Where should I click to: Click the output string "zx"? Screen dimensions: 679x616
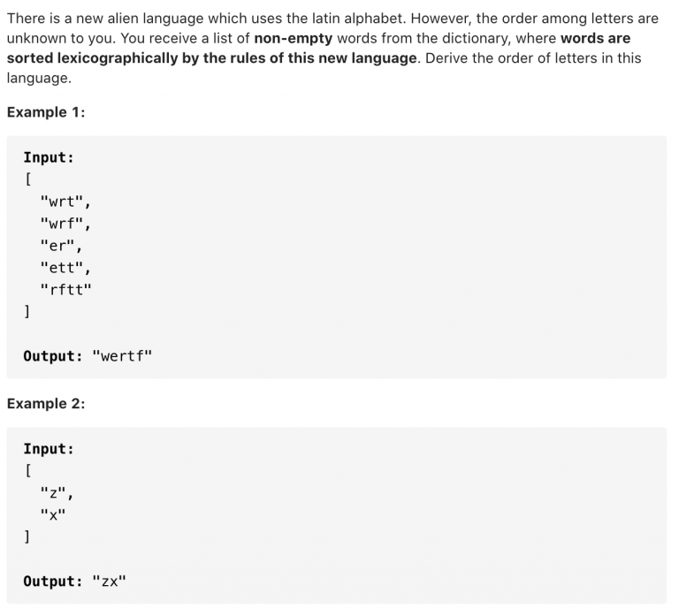pyautogui.click(x=109, y=581)
